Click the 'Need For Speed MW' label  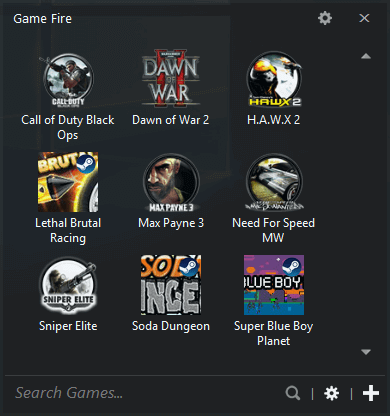coord(273,230)
